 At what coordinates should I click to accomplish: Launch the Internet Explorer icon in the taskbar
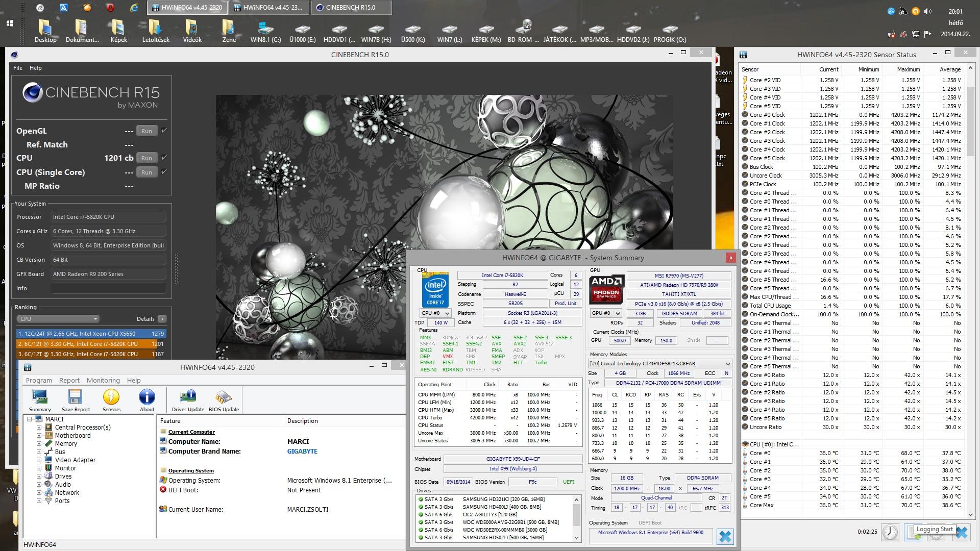coord(134,8)
